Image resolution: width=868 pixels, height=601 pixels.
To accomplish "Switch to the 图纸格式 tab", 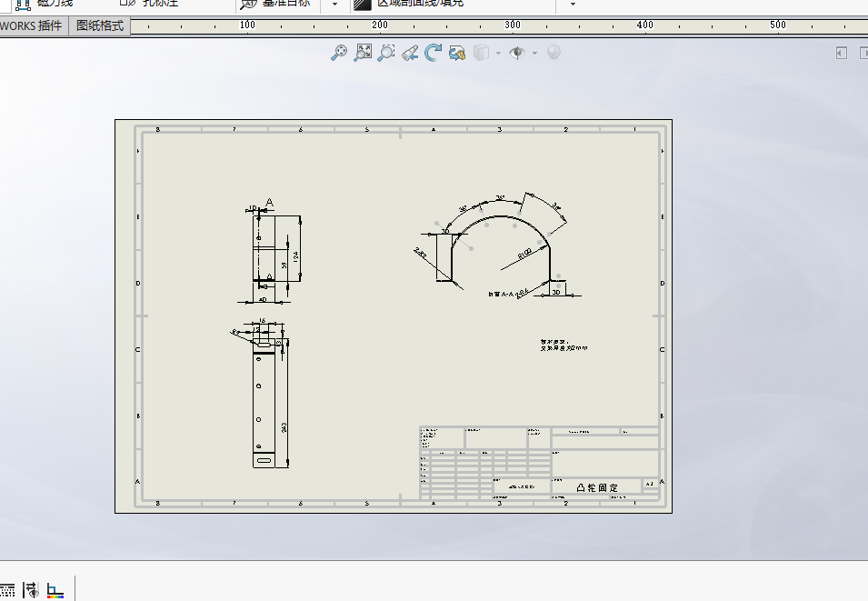I will pyautogui.click(x=100, y=25).
